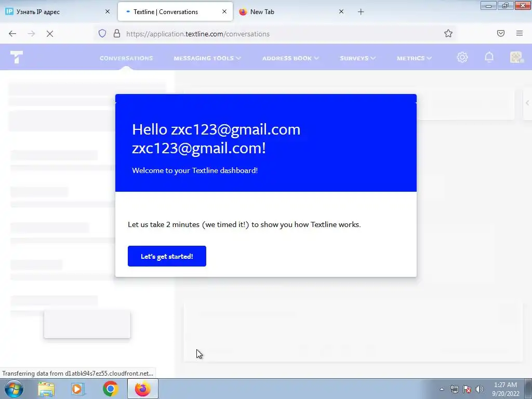Expand Surveys dropdown
Viewport: 532px width, 399px height.
(x=357, y=58)
